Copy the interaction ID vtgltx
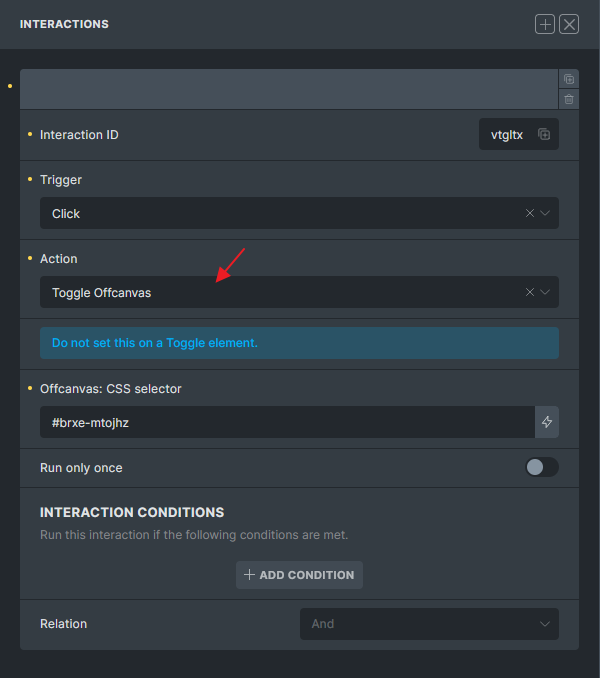 tap(544, 135)
